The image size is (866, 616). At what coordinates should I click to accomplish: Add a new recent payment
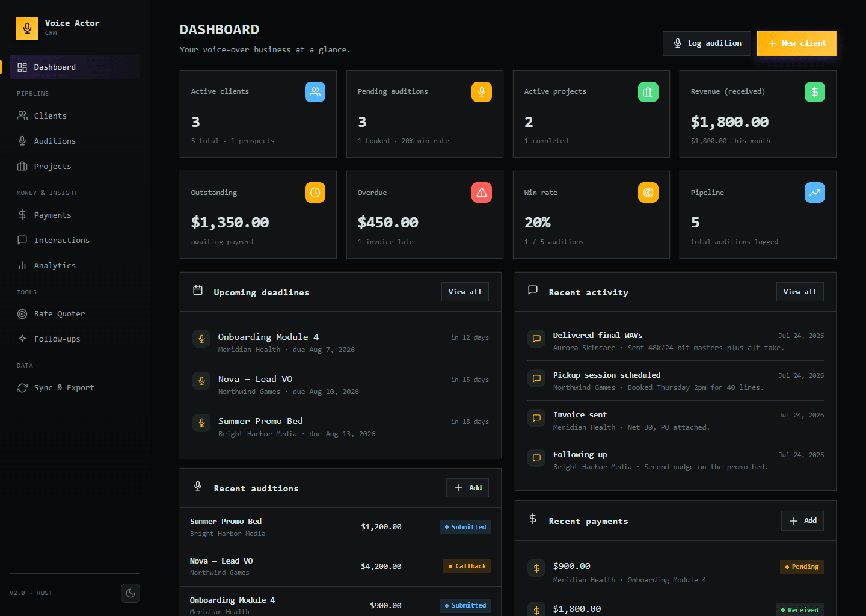(x=802, y=520)
